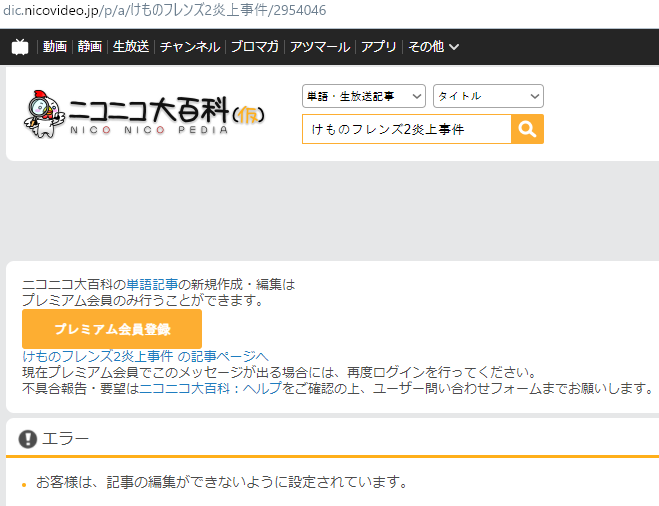Click the search field containing けものフレンズ2炎上事件
This screenshot has height=506, width=659.
click(x=406, y=129)
